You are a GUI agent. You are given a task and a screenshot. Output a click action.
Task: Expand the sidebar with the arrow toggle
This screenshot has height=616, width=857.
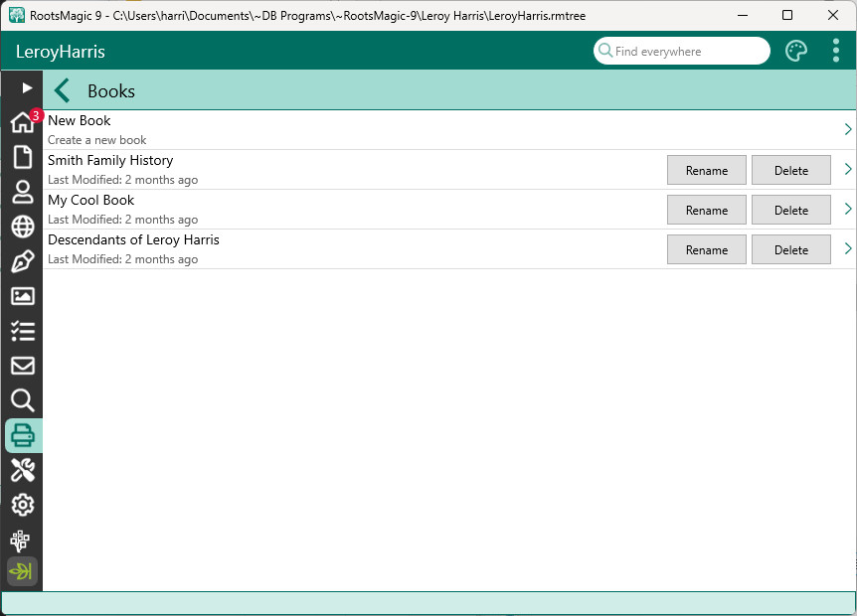[x=27, y=87]
